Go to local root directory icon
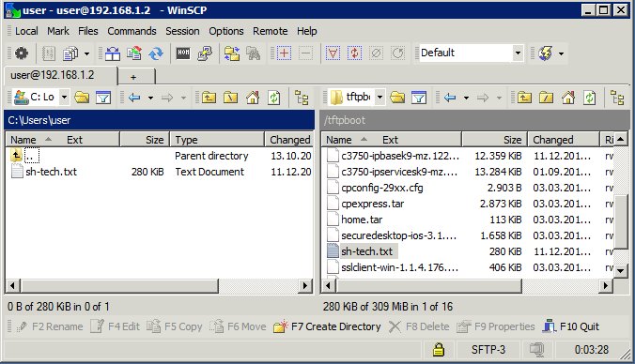The image size is (635, 364). 231,97
